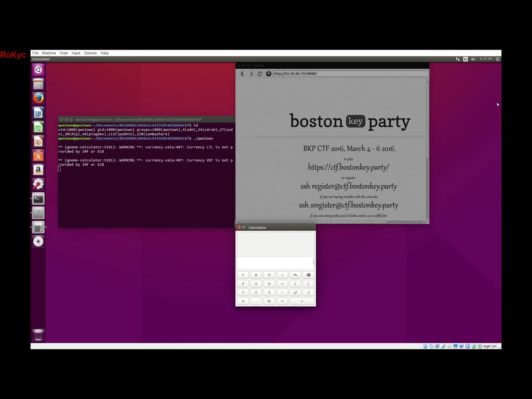Open the Ubuntu Dash search launcher
Image resolution: width=532 pixels, height=399 pixels.
[x=38, y=70]
